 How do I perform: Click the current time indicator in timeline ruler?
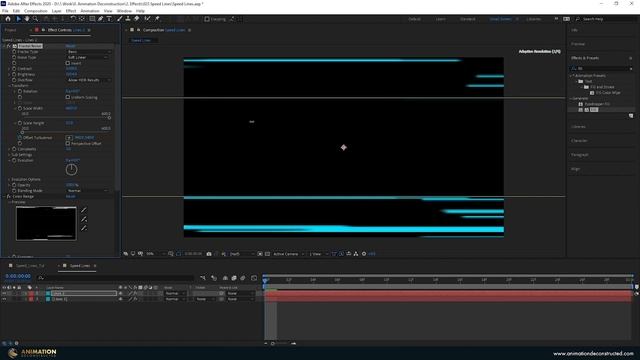265,280
